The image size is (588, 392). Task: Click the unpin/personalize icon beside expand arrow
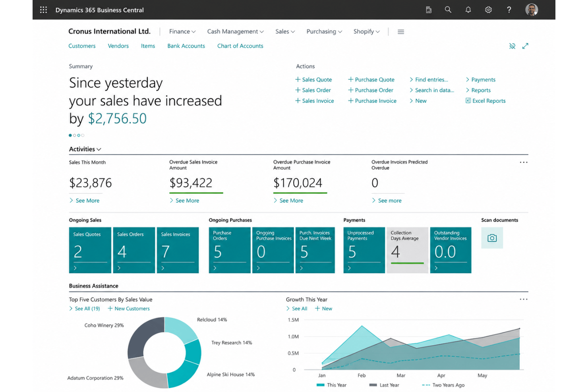pyautogui.click(x=513, y=46)
